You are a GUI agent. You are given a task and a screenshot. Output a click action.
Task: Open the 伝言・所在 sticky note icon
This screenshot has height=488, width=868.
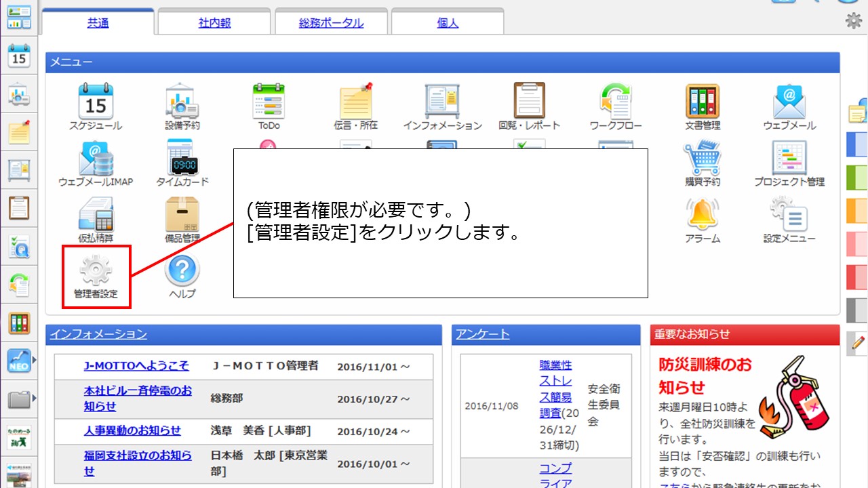coord(355,102)
